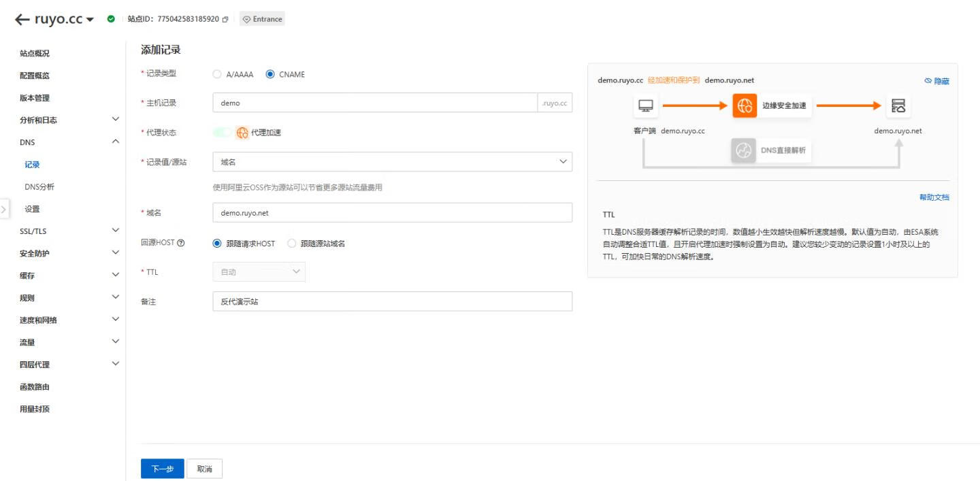Click the client computer monitor icon
The image size is (980, 481).
coord(645,105)
